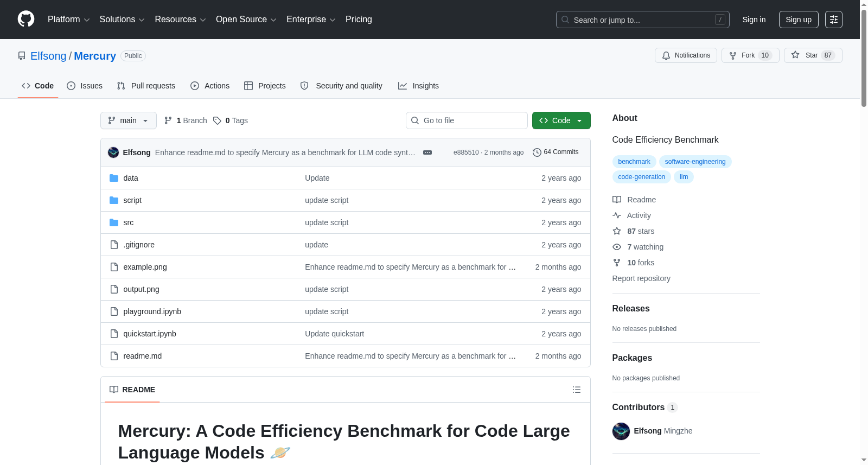Screen dimensions: 868x465
Task: Click the Sign up button
Action: tap(799, 20)
